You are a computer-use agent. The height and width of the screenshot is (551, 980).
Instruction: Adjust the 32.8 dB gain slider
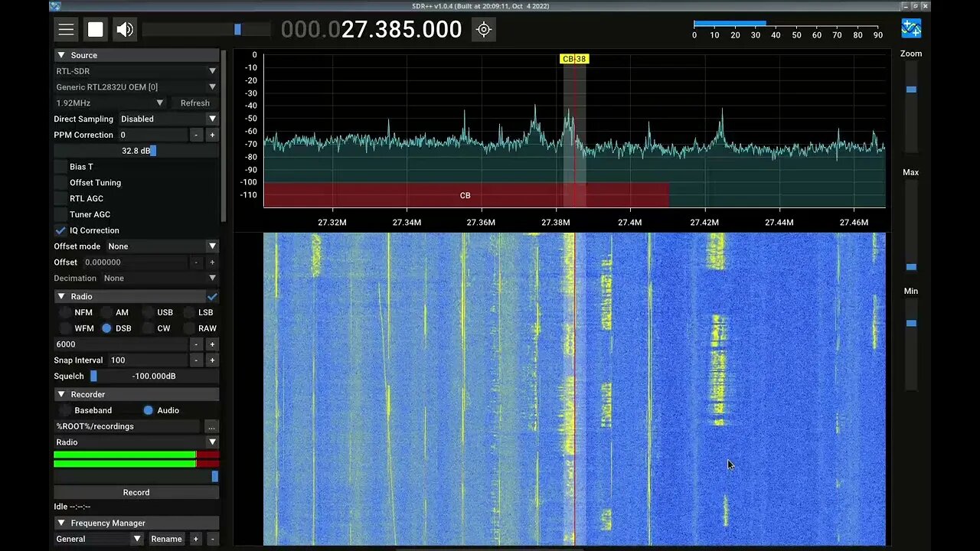pos(136,151)
